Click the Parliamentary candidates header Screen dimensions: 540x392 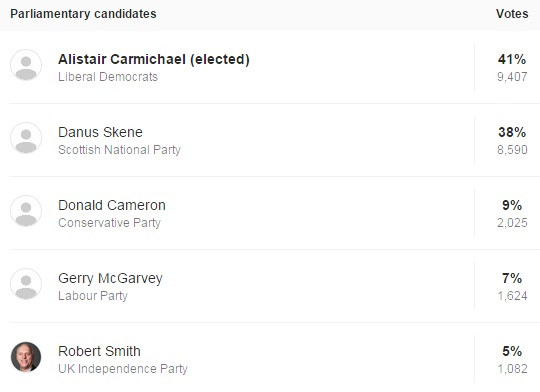click(x=83, y=14)
